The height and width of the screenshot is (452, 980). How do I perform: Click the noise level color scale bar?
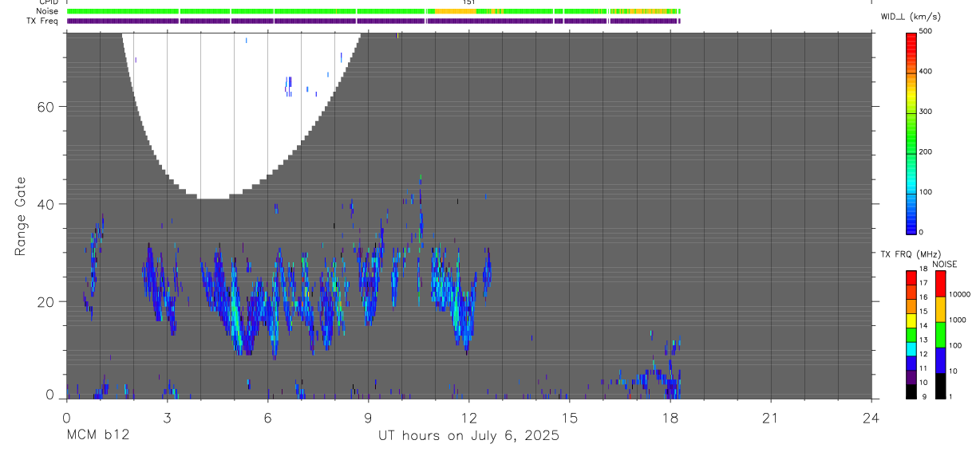point(940,335)
